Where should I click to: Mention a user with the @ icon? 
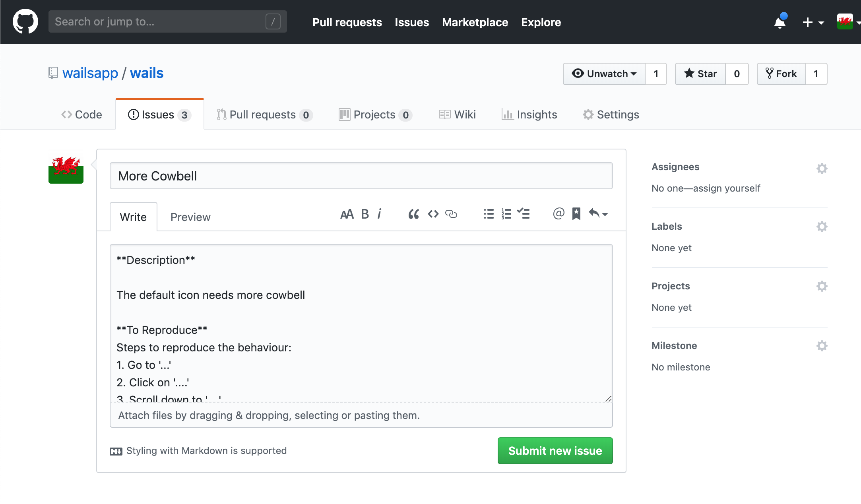pyautogui.click(x=558, y=214)
